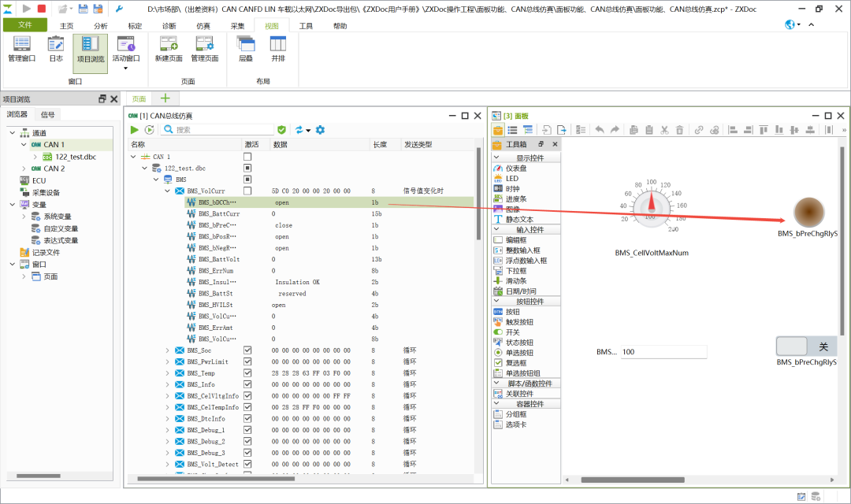
Task: Click the copy icon in panel toolbar
Action: (x=634, y=130)
